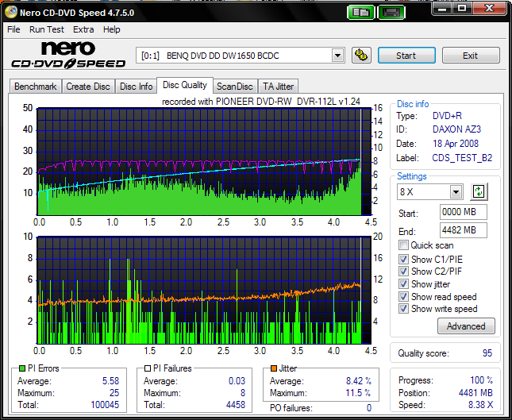The image size is (512, 420).
Task: Open the Run Test menu
Action: tap(47, 29)
